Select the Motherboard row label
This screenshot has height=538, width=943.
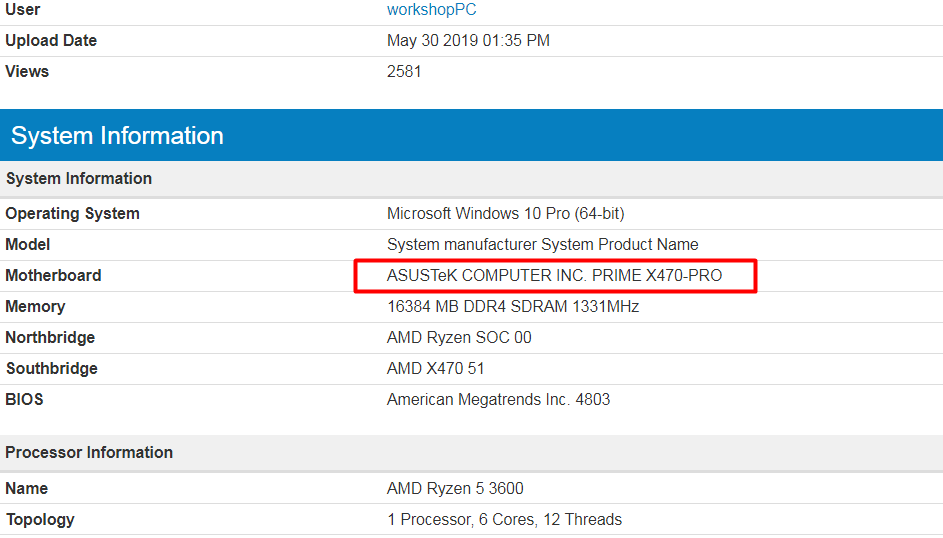click(53, 276)
